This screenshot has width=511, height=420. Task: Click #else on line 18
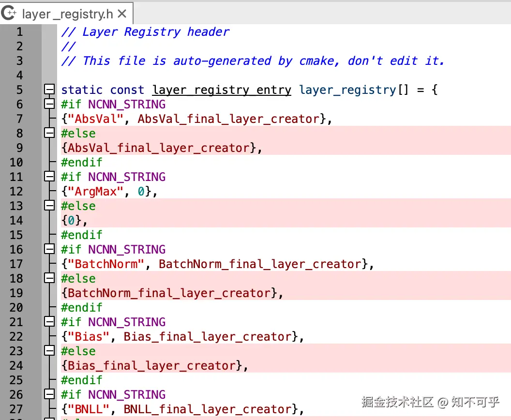point(78,279)
